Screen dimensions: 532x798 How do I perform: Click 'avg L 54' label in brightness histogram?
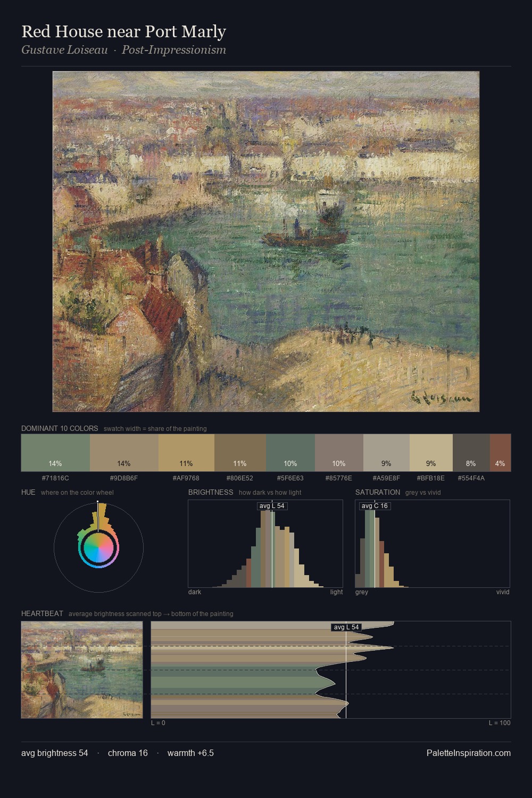[272, 506]
